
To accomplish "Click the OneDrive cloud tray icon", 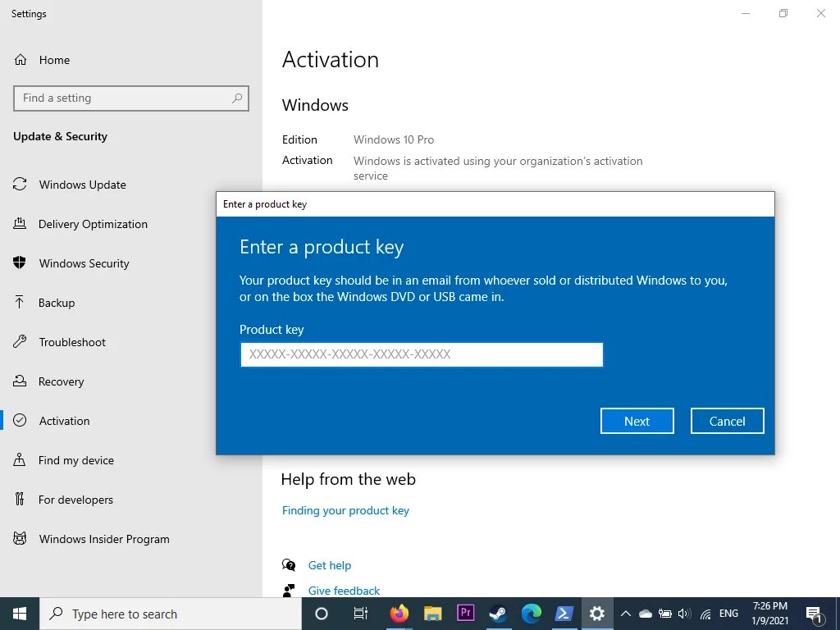I will coord(645,614).
